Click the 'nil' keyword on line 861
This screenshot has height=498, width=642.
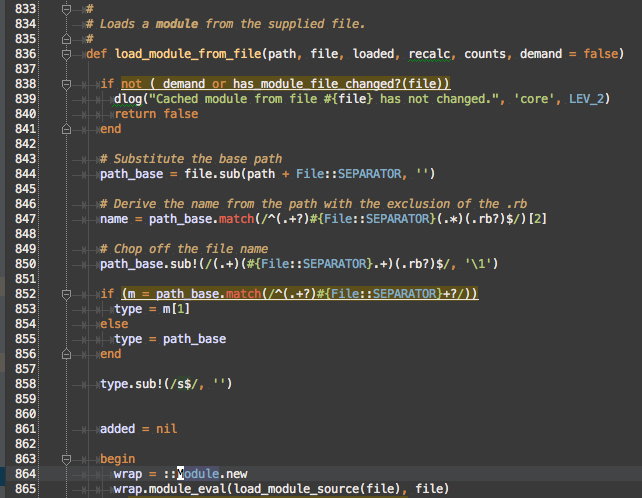[x=166, y=428]
